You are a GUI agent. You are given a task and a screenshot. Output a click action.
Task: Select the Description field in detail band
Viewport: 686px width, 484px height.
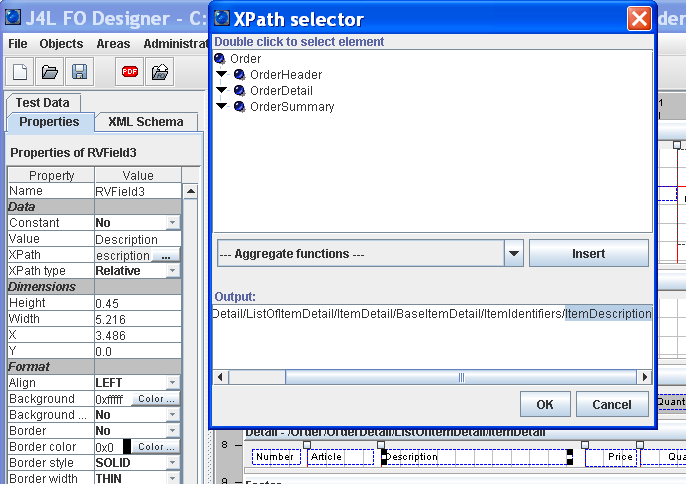tap(477, 457)
